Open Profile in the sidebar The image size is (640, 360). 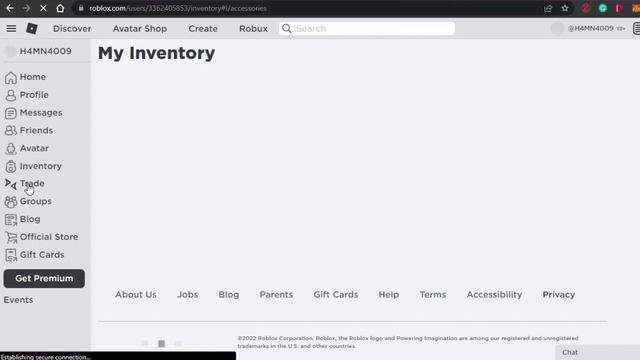(x=34, y=95)
